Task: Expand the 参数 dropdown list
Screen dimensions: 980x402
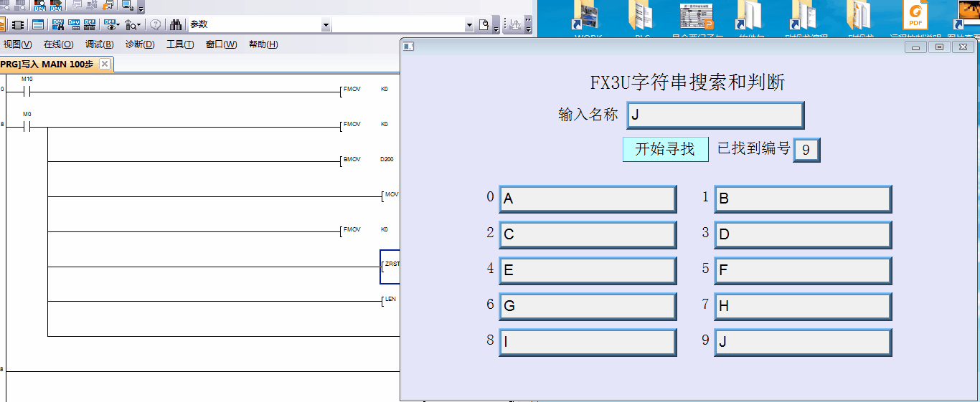Action: coord(326,25)
